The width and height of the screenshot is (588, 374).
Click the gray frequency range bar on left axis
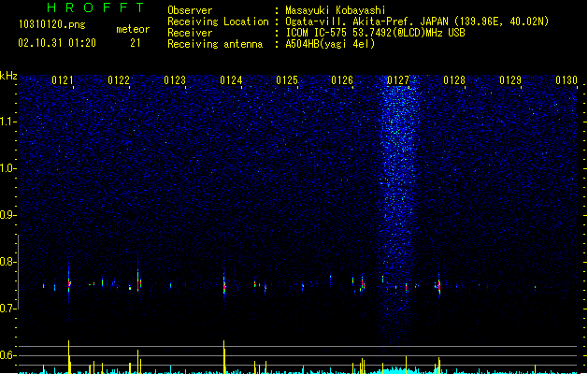(x=19, y=271)
